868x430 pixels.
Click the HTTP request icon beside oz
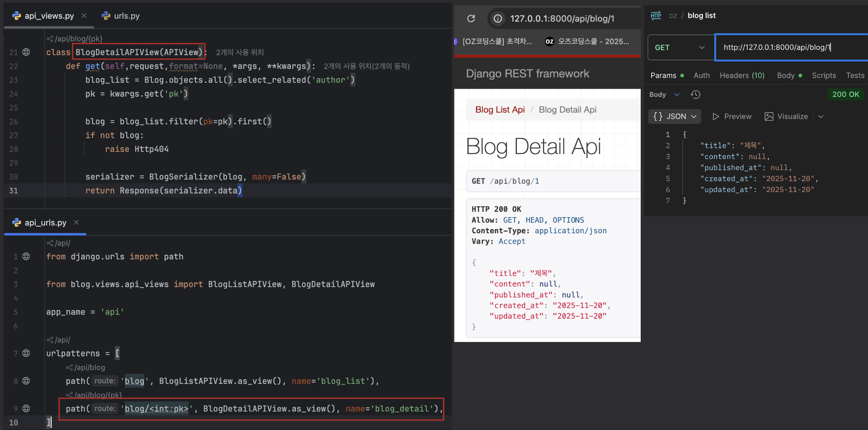point(656,15)
